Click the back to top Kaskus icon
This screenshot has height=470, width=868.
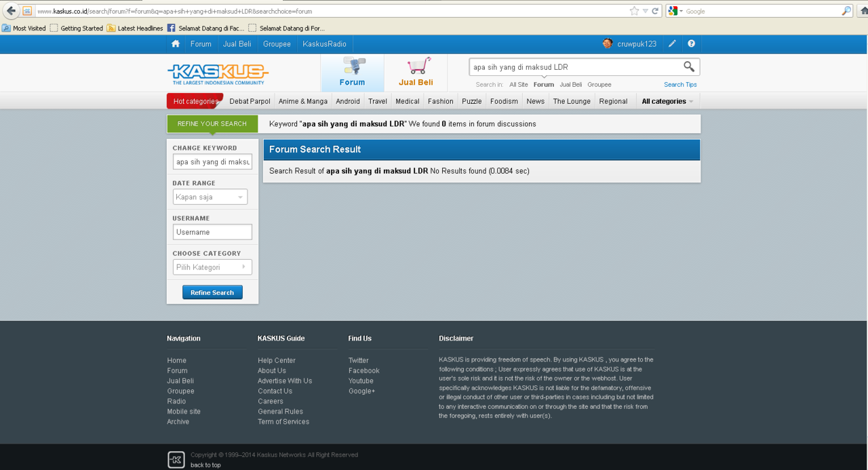coord(176,460)
